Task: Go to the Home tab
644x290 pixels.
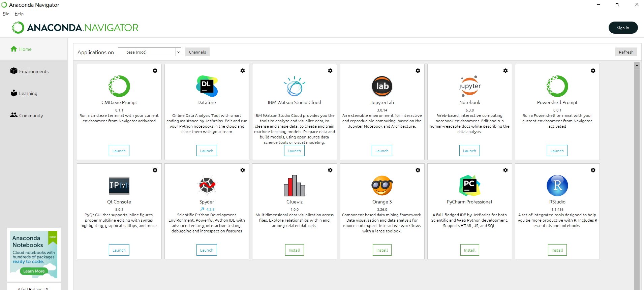Action: (34, 49)
